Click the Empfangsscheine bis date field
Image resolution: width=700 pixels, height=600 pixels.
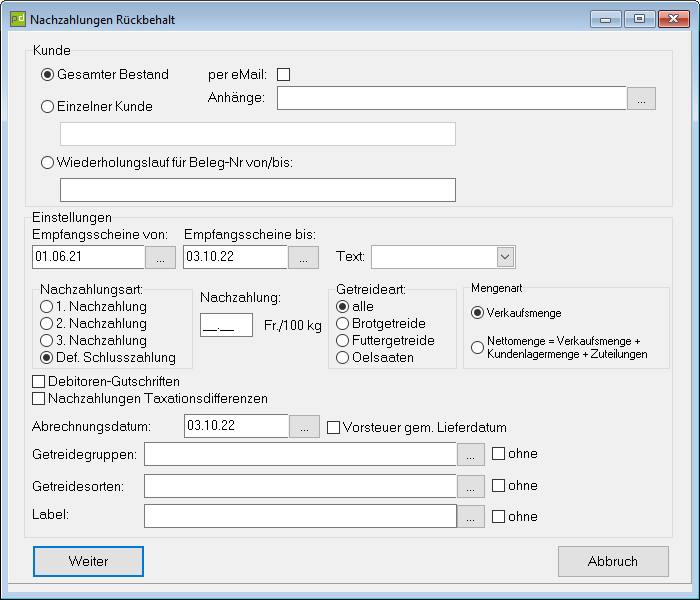coord(235,257)
